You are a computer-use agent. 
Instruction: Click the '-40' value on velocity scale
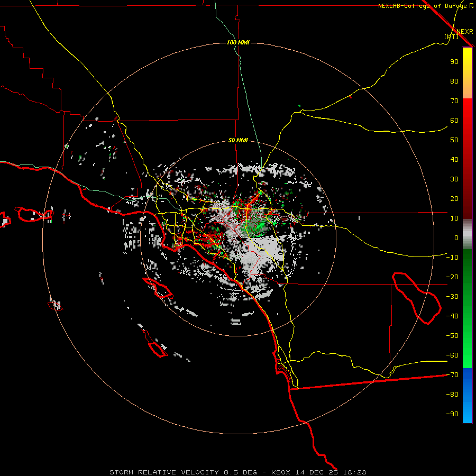452,316
